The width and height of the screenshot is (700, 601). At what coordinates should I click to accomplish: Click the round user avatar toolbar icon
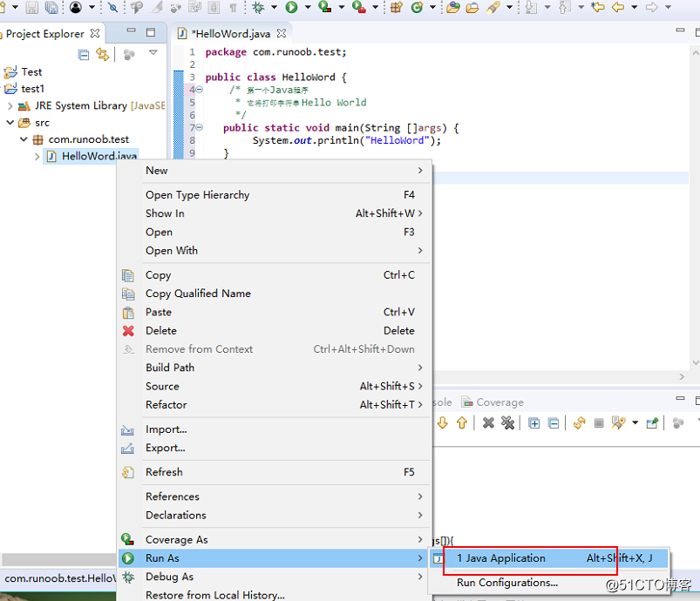(x=76, y=7)
